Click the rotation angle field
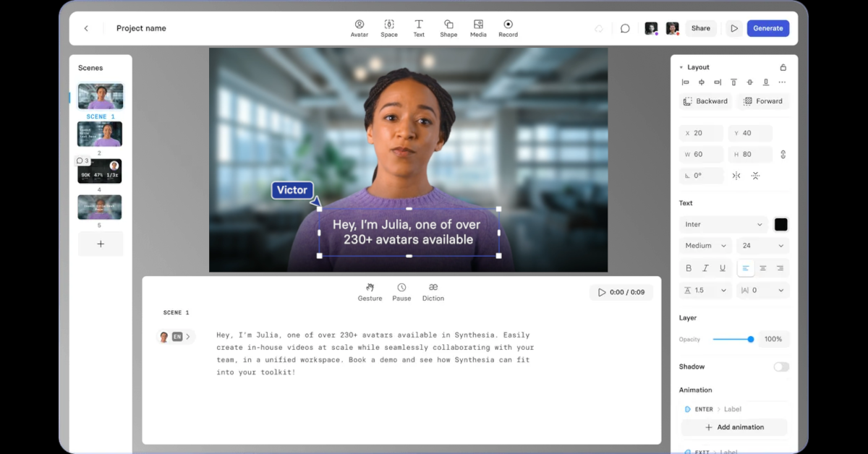 pos(702,176)
